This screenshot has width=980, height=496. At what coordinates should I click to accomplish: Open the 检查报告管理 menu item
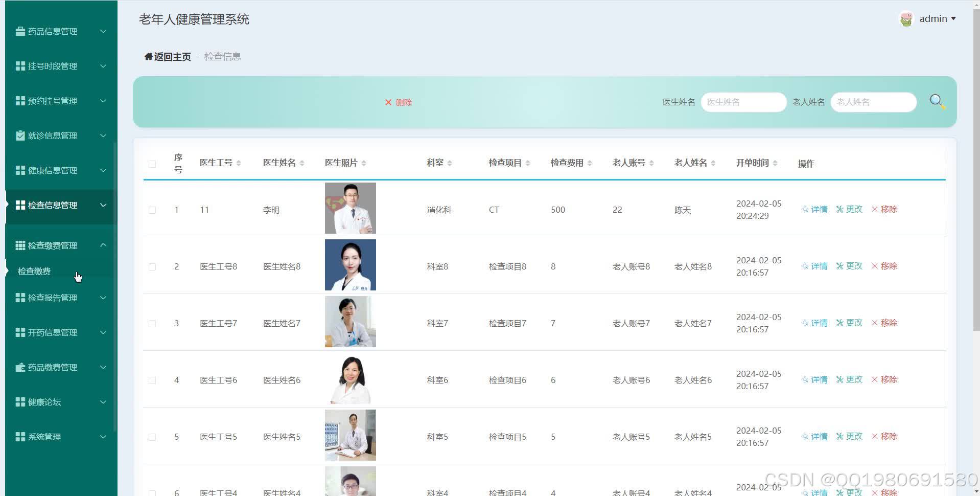point(54,297)
